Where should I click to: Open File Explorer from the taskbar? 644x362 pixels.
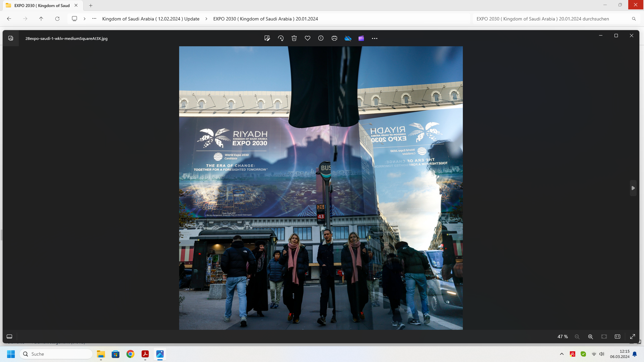coord(101,354)
